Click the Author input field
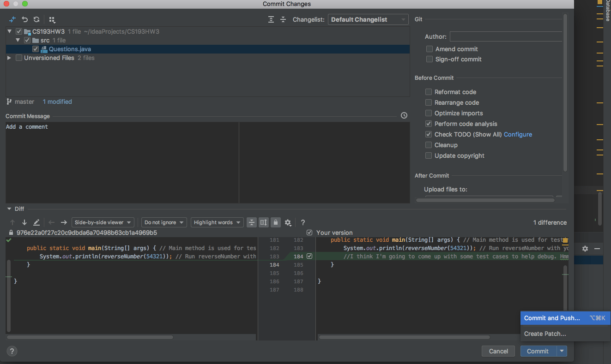Screen dimensions: 611x364 [x=506, y=36]
